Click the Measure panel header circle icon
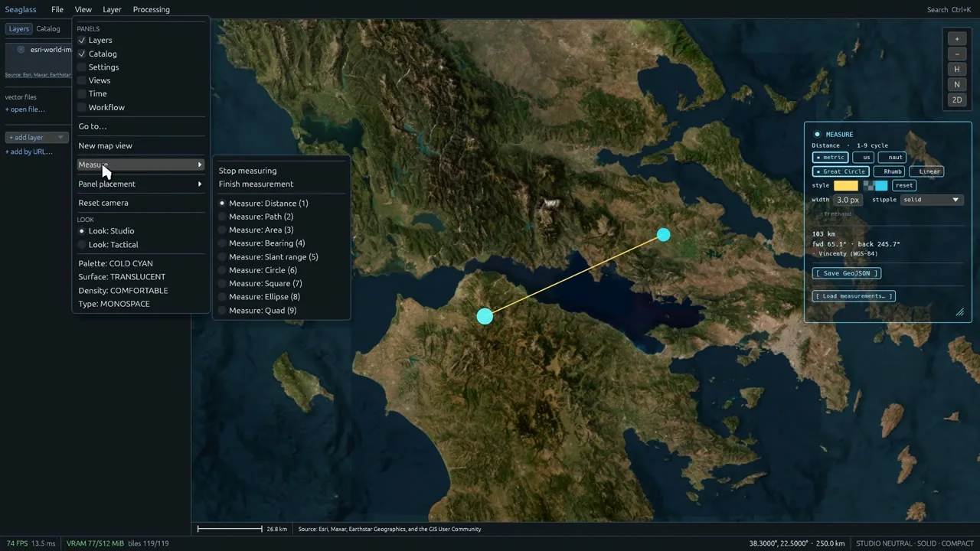980x551 pixels. point(817,134)
